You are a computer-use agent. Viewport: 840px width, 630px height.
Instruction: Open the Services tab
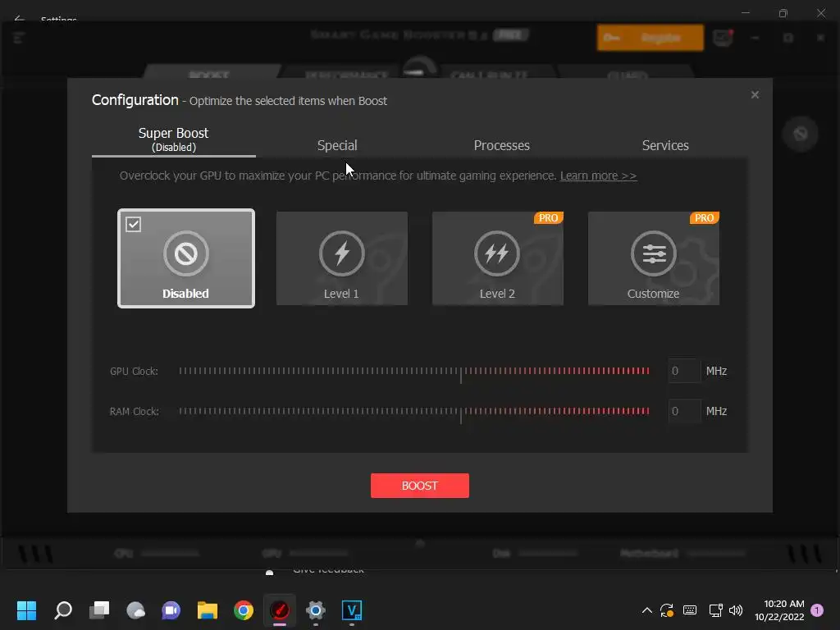[x=665, y=145]
